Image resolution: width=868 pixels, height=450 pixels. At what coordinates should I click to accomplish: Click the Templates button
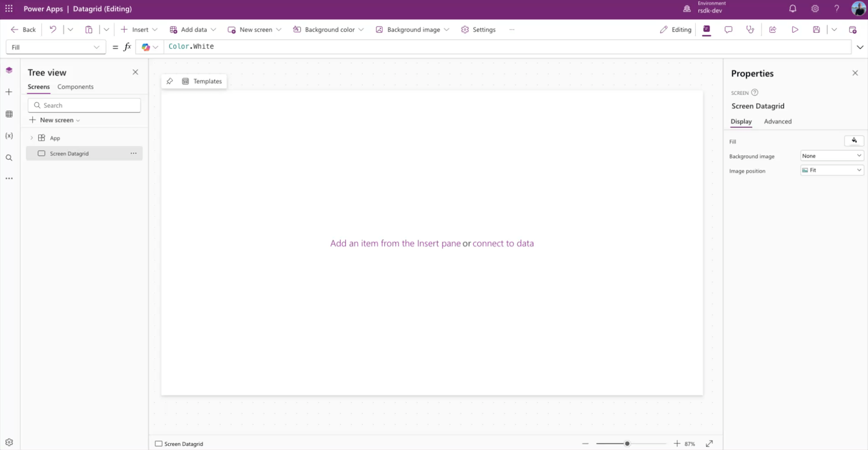202,81
